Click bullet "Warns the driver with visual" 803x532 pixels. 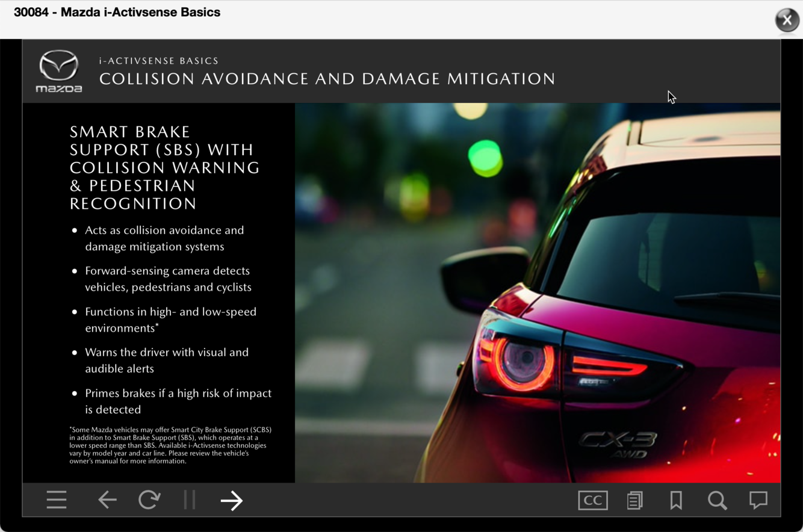pyautogui.click(x=167, y=360)
